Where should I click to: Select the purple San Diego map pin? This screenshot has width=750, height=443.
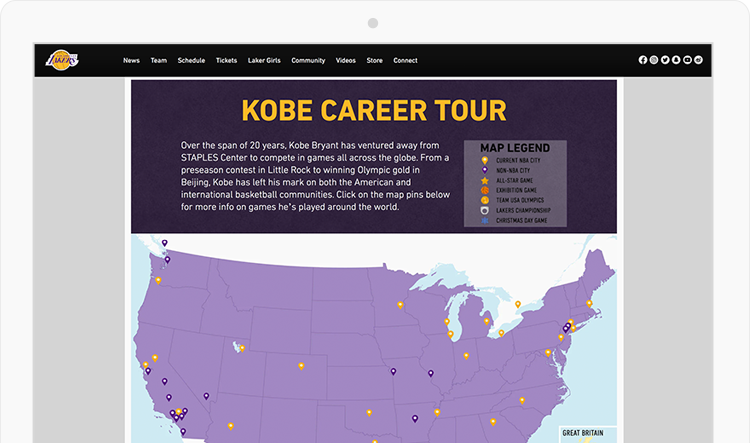[x=183, y=432]
